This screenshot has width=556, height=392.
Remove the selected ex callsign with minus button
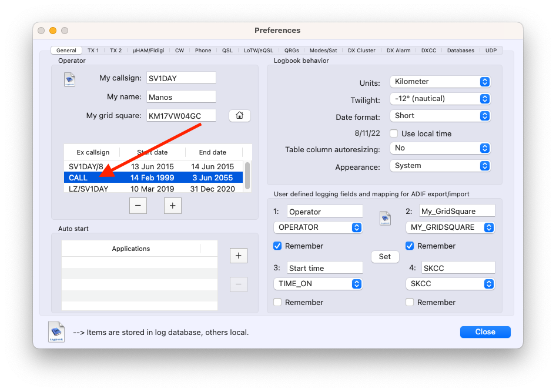(x=138, y=206)
